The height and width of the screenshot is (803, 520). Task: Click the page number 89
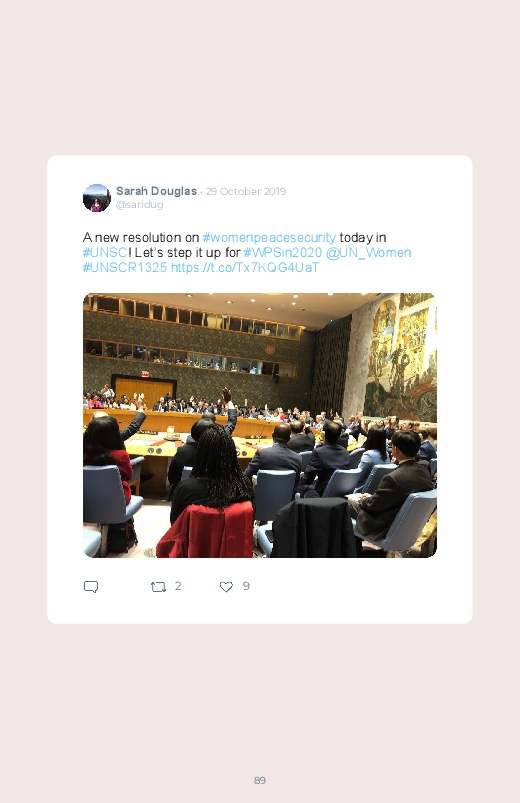(260, 780)
